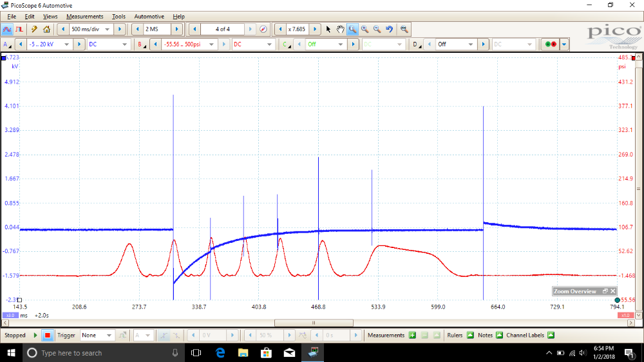Open the File menu
The image size is (644, 362).
coord(12,17)
